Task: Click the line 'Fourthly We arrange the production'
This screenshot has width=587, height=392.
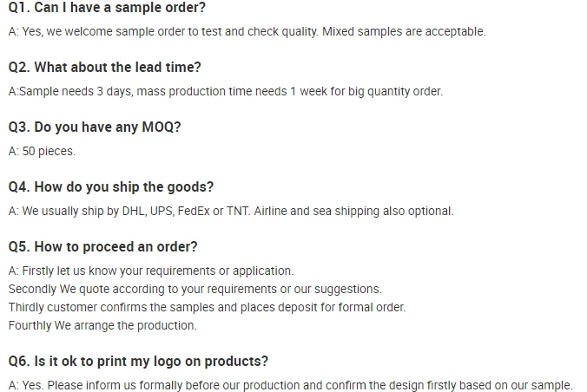Action: 102,325
